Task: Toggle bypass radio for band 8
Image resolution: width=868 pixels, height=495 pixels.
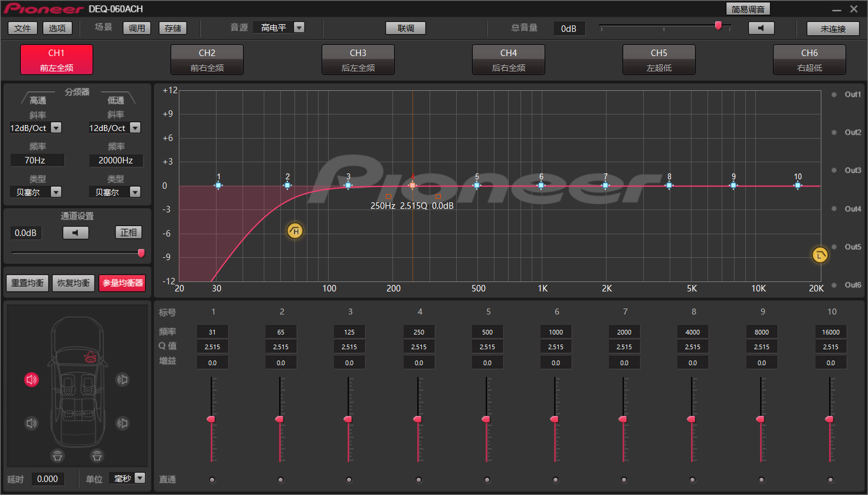Action: coord(693,480)
